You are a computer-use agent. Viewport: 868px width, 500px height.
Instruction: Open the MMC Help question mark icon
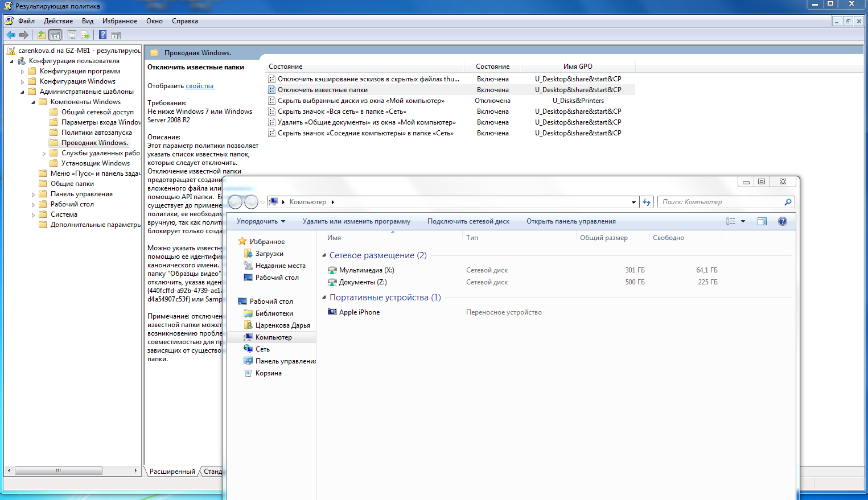click(x=102, y=35)
